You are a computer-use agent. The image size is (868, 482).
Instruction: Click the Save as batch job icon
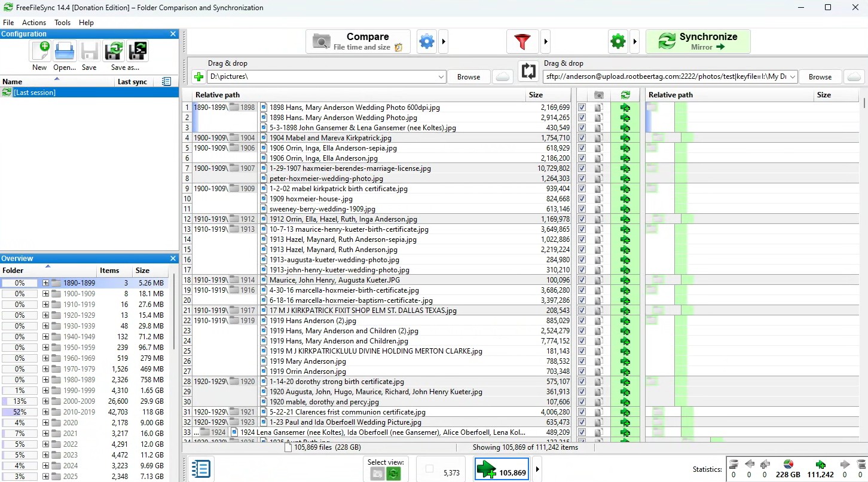coord(137,52)
